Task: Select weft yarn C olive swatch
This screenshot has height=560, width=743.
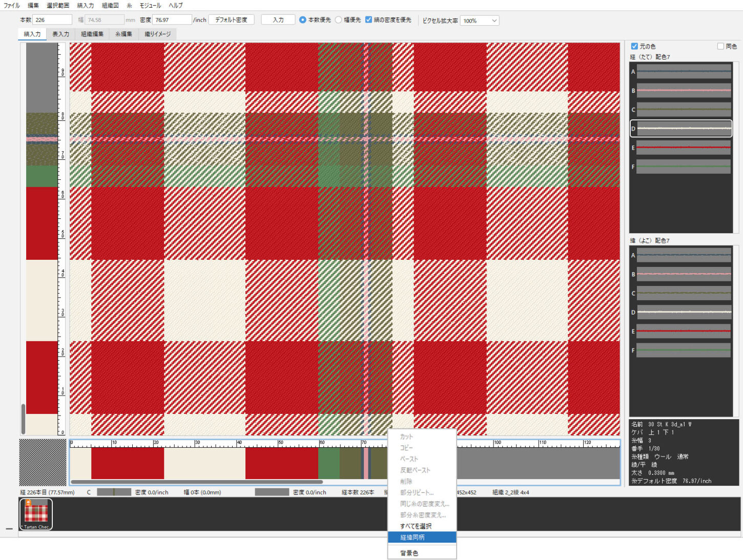Action: coord(684,294)
